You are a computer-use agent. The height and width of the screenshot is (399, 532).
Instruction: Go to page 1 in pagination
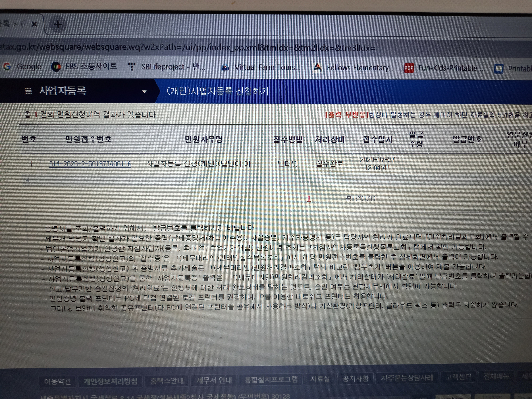point(309,199)
